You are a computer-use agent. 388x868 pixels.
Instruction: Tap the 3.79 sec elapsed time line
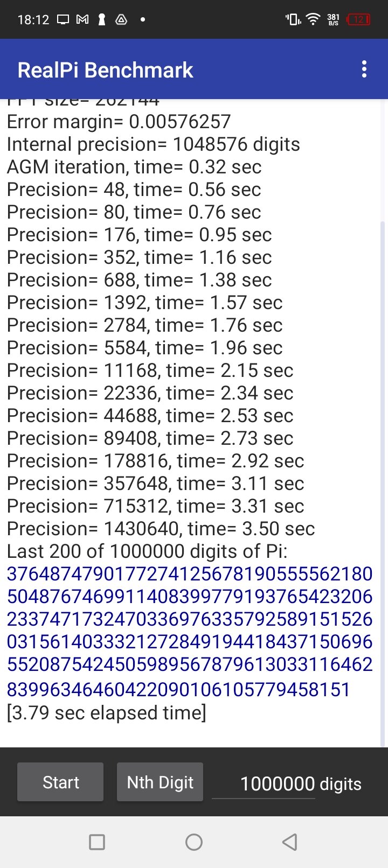click(106, 712)
